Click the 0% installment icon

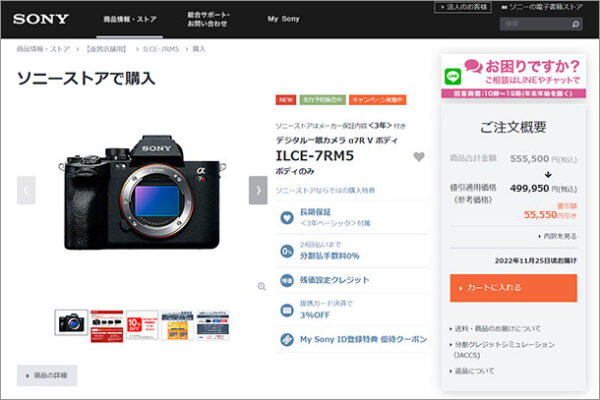(287, 251)
